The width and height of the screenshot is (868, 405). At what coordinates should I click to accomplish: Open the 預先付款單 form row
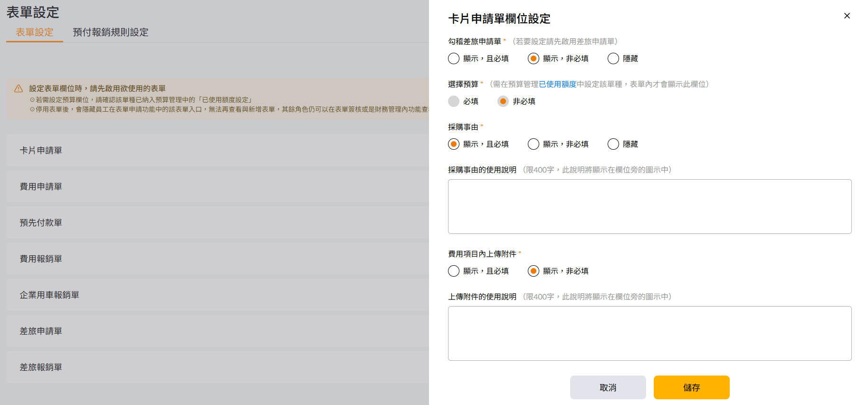218,222
